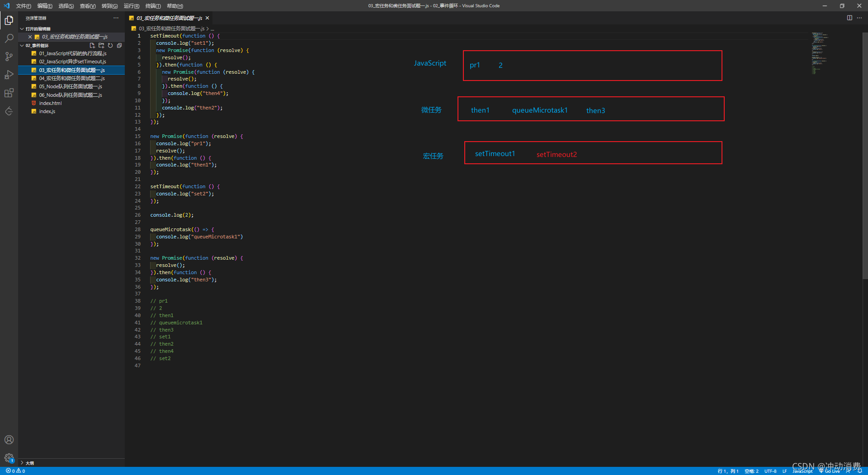Image resolution: width=868 pixels, height=475 pixels.
Task: Open the Accounts menu icon
Action: coord(9,440)
